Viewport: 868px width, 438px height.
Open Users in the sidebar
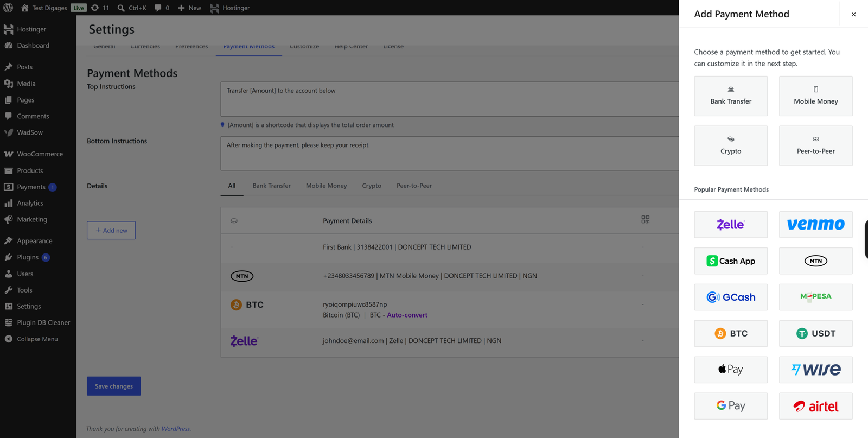(x=38, y=274)
